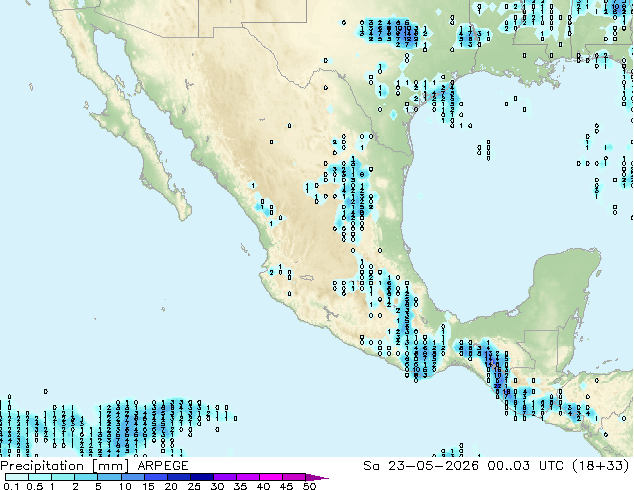This screenshot has width=634, height=490.
Task: Choose the 40–45 mm magenta legend swatch
Action: point(271,477)
